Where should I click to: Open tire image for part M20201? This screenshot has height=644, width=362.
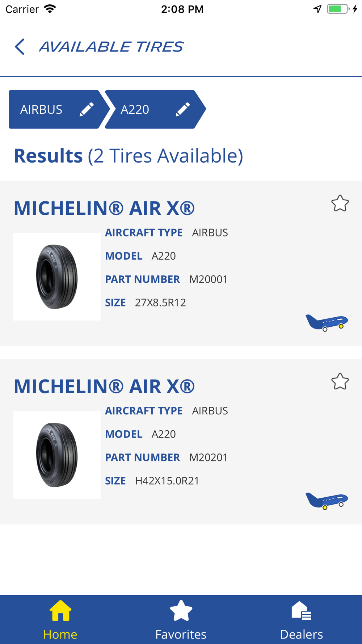pos(57,455)
